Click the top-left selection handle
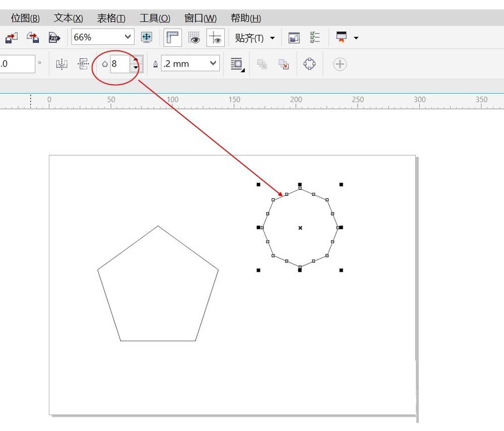This screenshot has width=504, height=431. coord(259,185)
